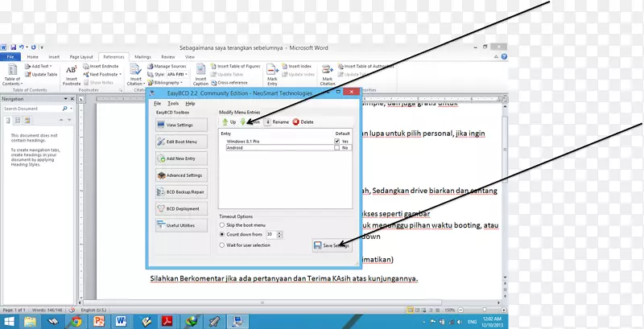644x329 pixels.
Task: Click the Windows Start button
Action: coord(9,321)
